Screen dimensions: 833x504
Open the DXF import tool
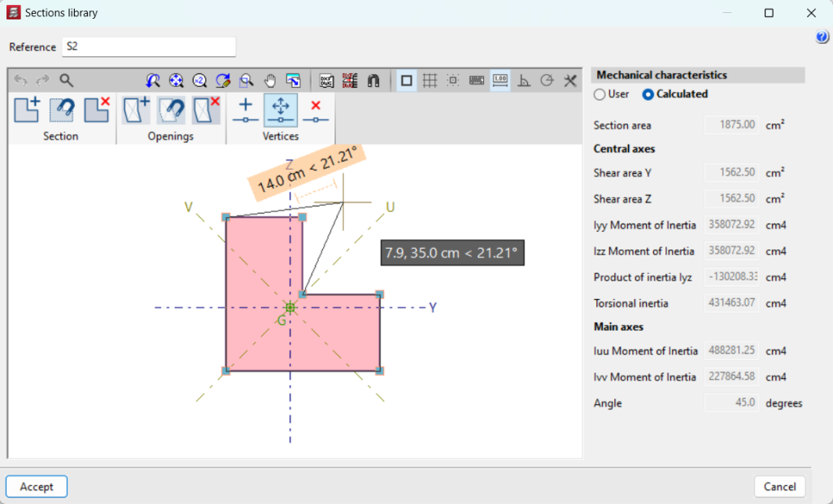pos(325,80)
